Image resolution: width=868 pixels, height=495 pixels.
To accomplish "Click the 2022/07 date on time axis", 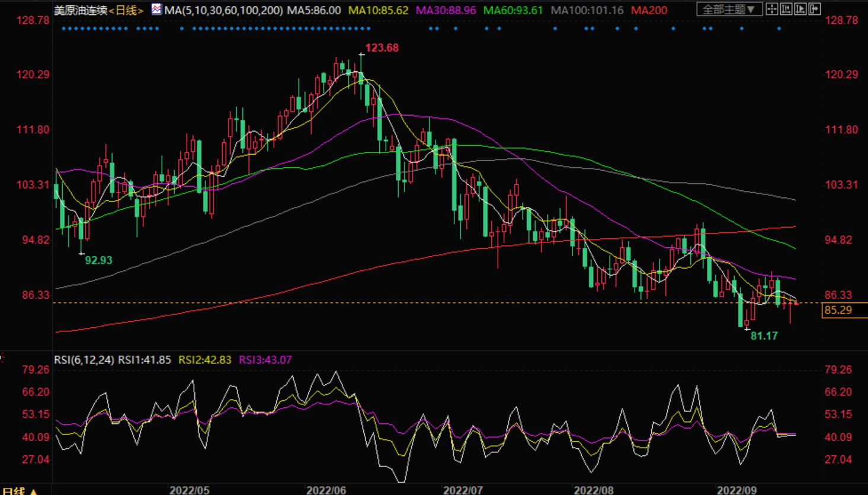I will pyautogui.click(x=463, y=490).
